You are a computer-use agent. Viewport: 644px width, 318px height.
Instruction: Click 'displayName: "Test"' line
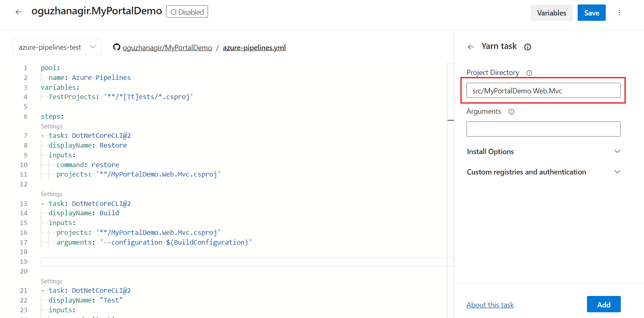tap(86, 300)
